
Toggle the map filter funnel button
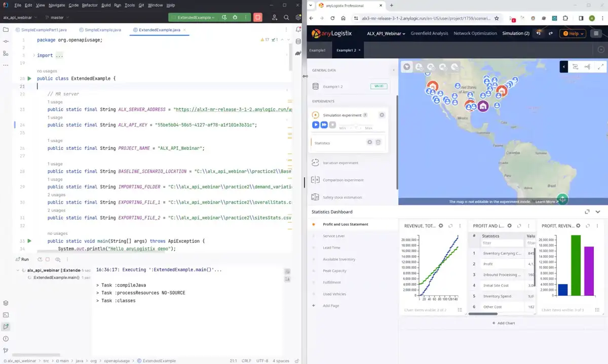point(406,67)
